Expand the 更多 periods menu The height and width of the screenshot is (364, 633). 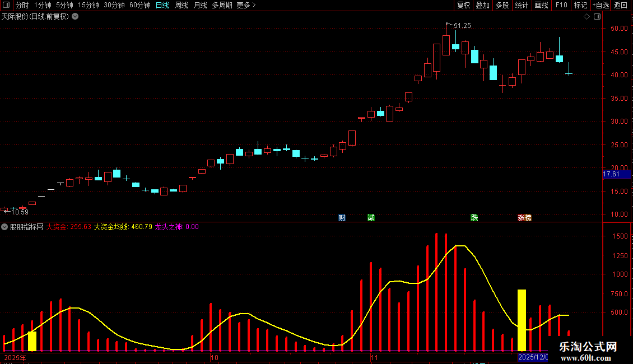click(246, 5)
